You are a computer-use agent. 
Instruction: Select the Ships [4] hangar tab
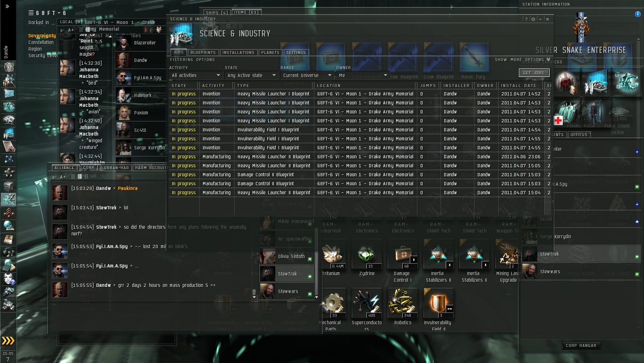coord(217,12)
